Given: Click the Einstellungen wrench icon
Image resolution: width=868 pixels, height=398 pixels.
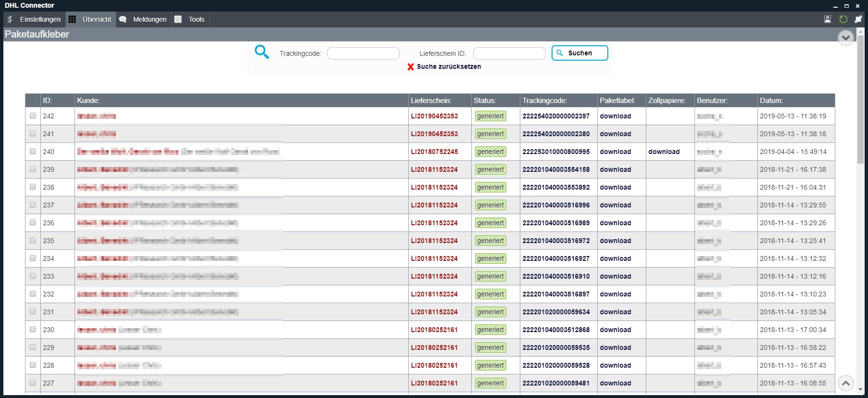Looking at the screenshot, I should [10, 19].
